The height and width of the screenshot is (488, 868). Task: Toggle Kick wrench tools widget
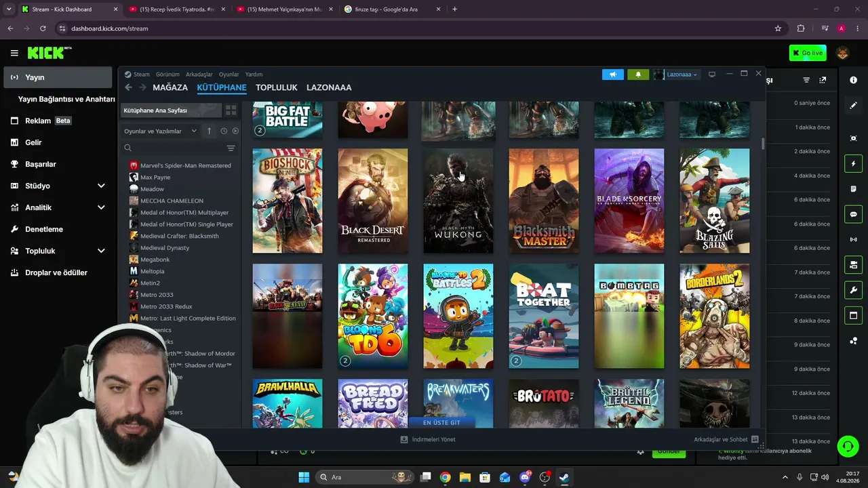point(853,290)
